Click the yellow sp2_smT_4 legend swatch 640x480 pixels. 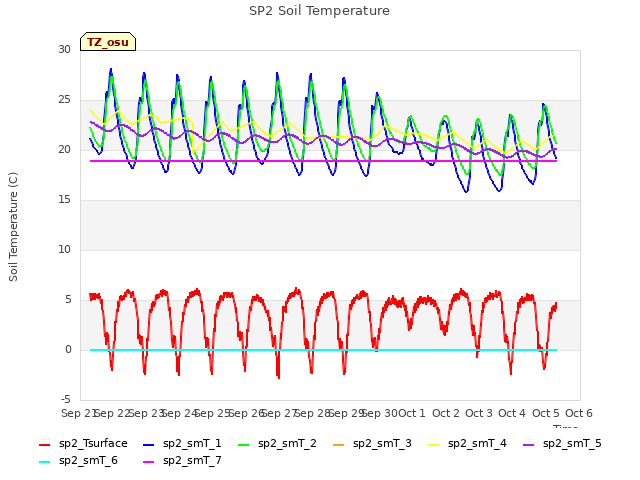point(433,444)
